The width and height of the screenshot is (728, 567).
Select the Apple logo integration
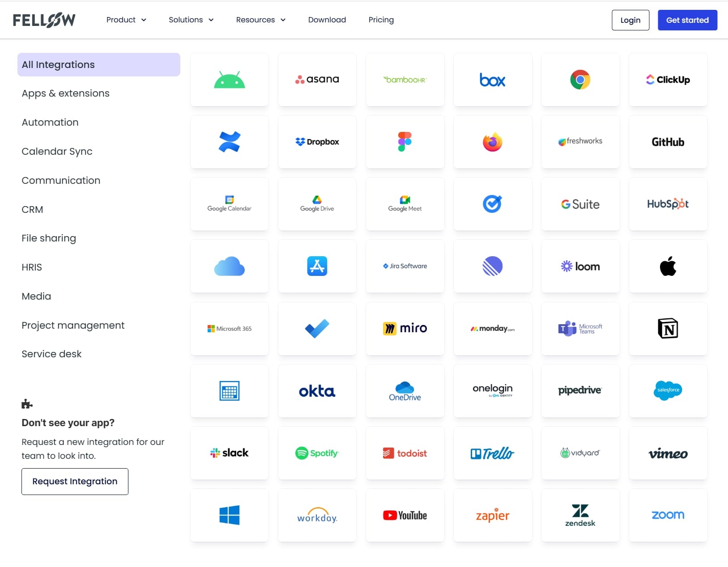668,266
